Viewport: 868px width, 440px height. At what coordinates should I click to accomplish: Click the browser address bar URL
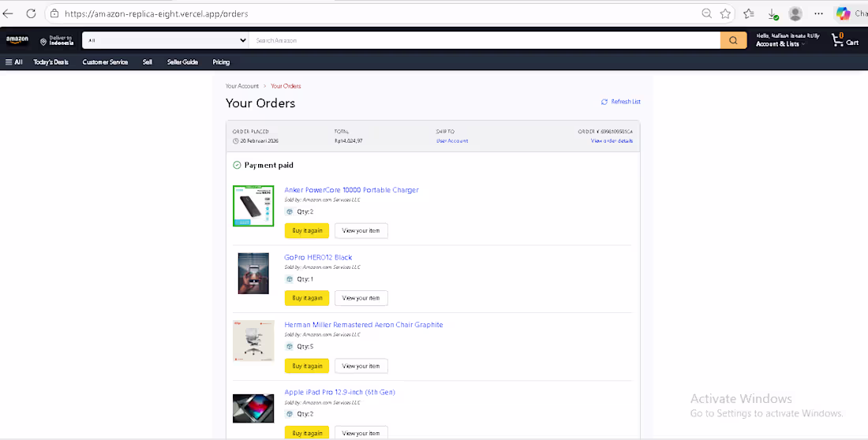pos(156,14)
